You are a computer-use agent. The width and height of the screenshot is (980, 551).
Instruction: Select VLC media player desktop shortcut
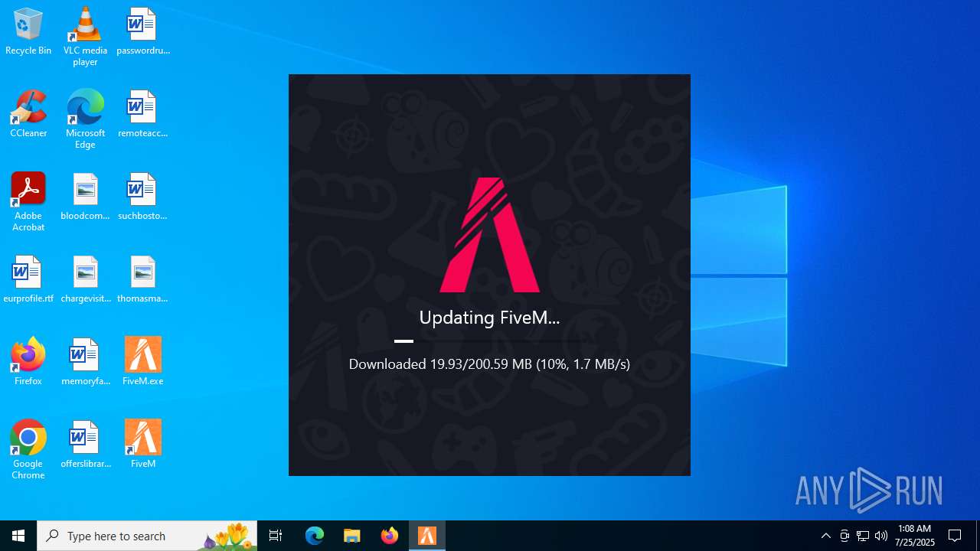click(x=85, y=37)
